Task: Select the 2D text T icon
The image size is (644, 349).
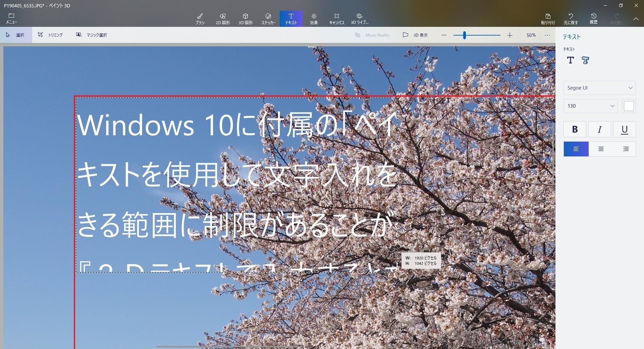Action: tap(571, 60)
